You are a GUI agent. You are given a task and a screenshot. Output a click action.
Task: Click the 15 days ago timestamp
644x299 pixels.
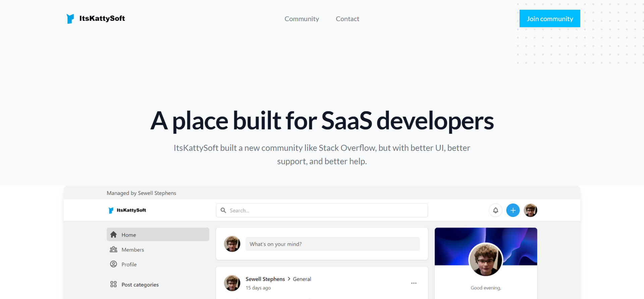tap(258, 288)
